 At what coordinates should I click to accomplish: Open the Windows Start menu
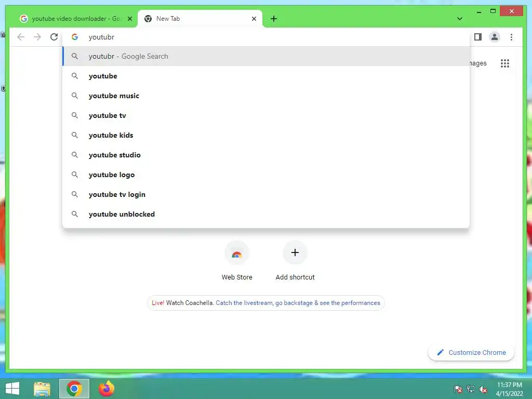12,389
